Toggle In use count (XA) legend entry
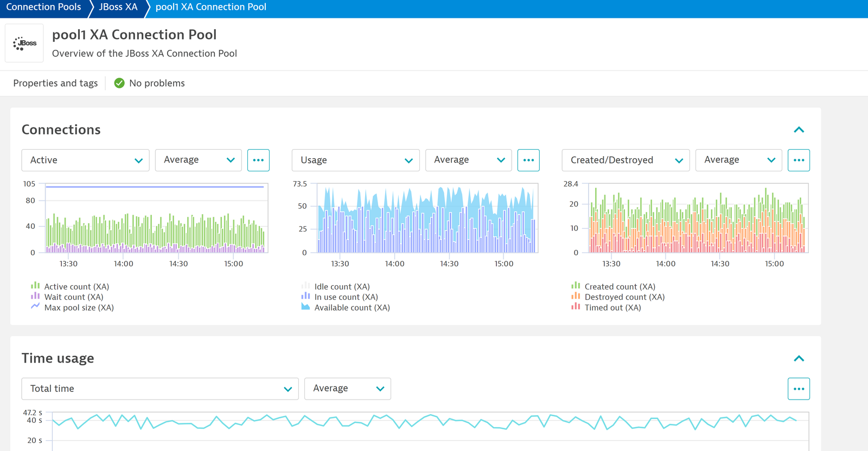 [x=340, y=297]
